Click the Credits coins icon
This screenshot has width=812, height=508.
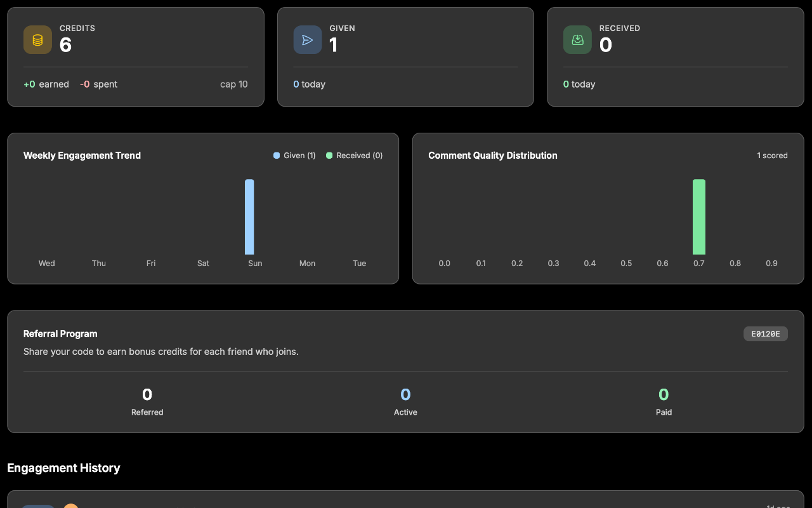[x=37, y=39]
